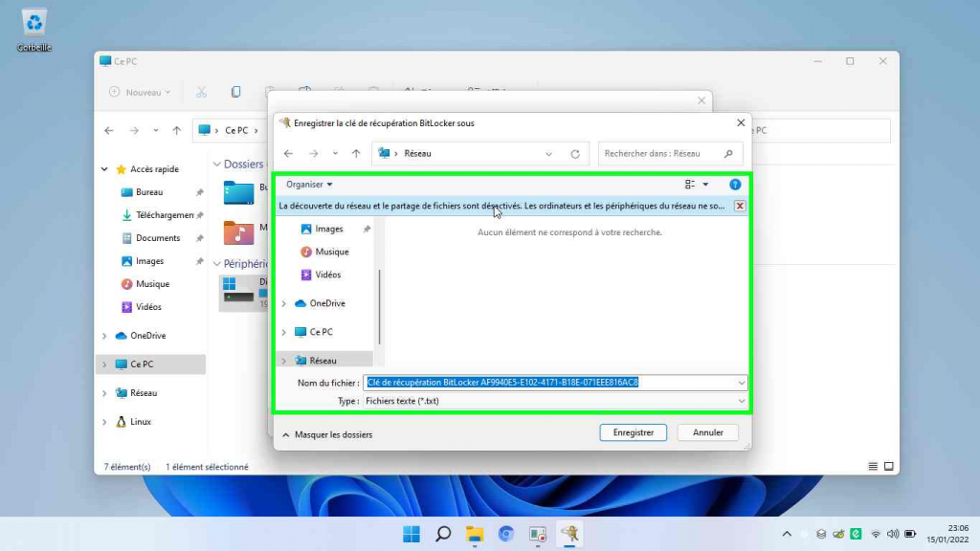The image size is (980, 551).
Task: Refresh the Réseau location in the dialog
Action: tap(574, 153)
